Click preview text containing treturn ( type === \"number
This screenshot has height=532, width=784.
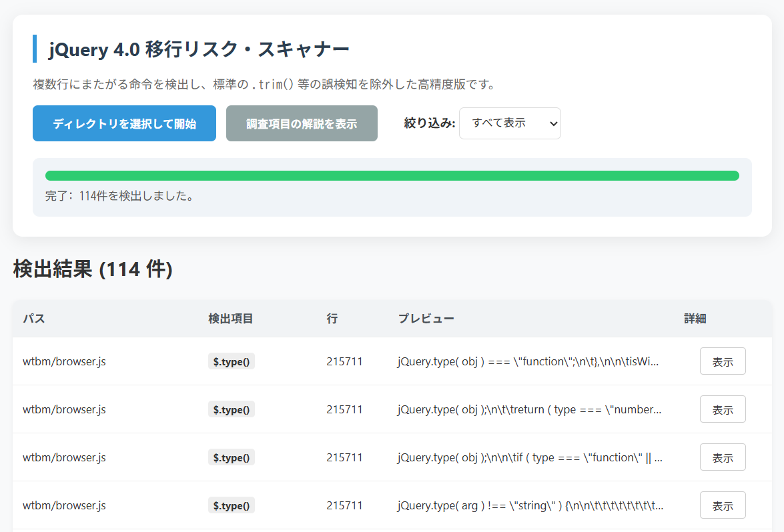click(530, 409)
